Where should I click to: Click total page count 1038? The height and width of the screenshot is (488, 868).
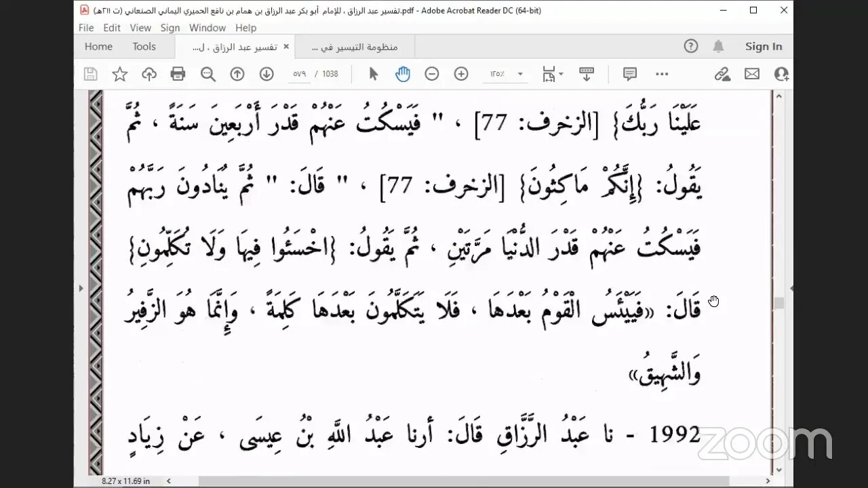tap(330, 74)
